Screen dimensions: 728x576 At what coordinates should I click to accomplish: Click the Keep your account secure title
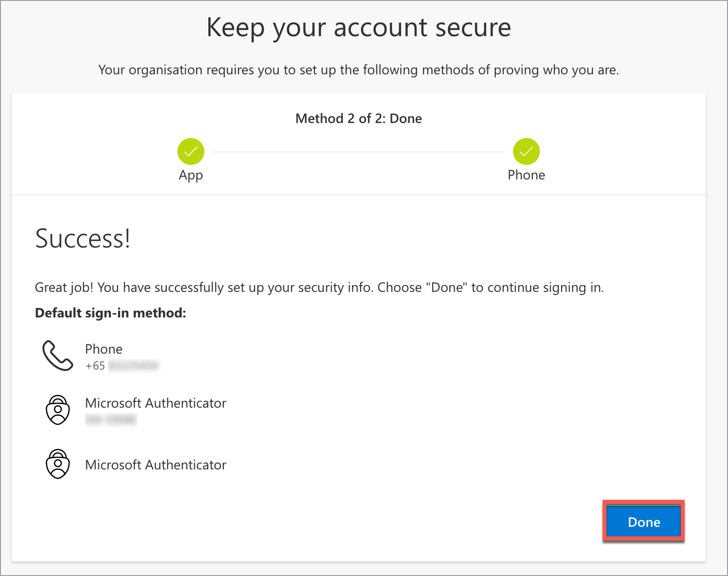[359, 27]
